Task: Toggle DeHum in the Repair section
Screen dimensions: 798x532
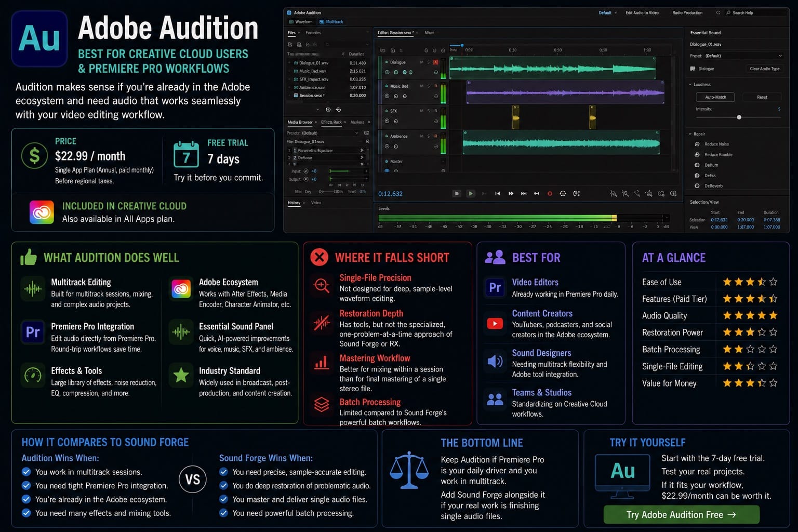Action: coord(697,165)
